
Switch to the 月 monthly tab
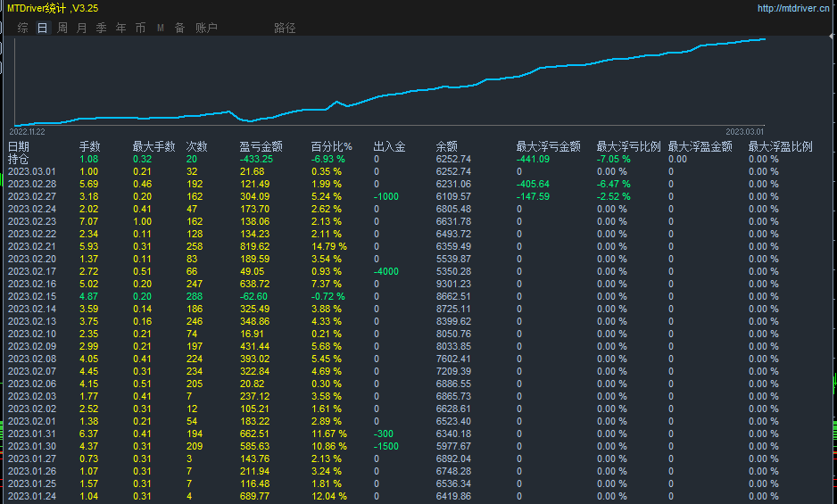(x=82, y=28)
